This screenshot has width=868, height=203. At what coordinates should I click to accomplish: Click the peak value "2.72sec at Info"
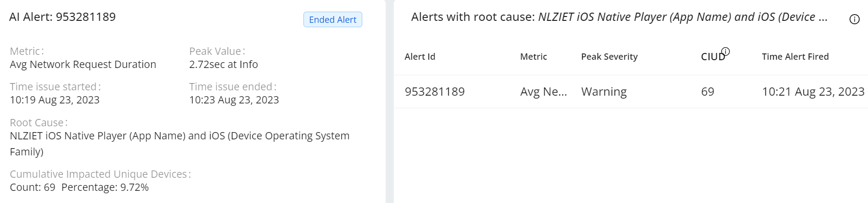tap(223, 65)
